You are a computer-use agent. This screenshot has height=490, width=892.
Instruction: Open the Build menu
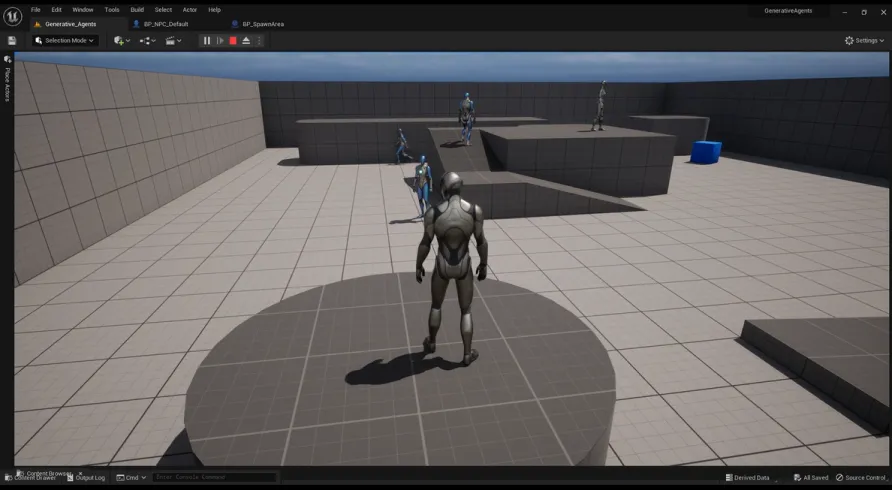coord(137,9)
